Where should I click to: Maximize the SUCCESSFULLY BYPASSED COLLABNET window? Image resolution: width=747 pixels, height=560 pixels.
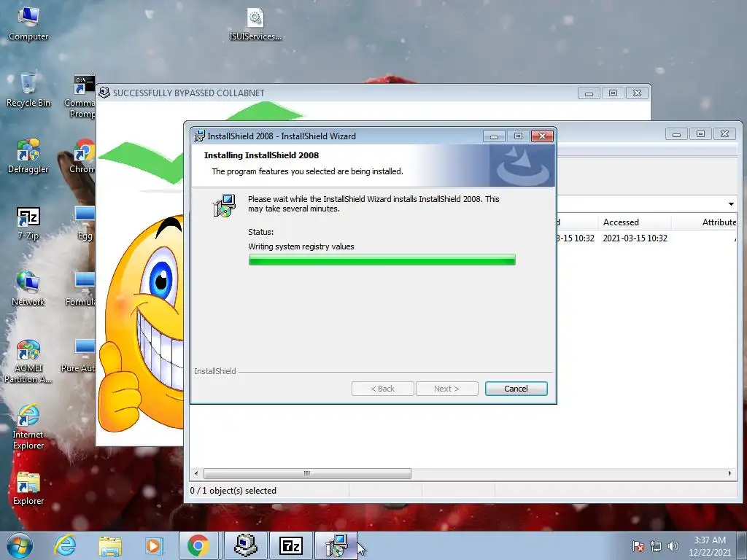[x=613, y=93]
